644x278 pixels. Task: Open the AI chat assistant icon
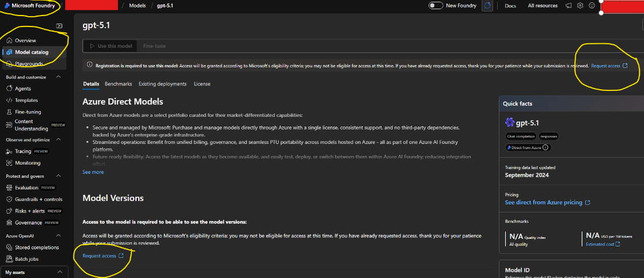(487, 6)
